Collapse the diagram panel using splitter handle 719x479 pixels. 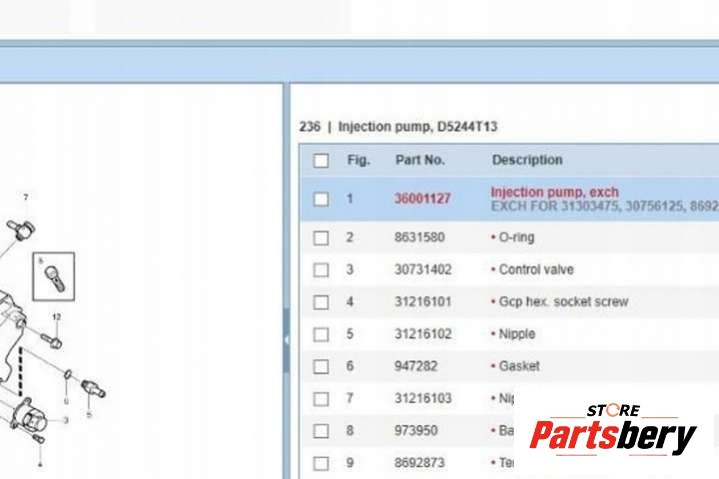[286, 340]
